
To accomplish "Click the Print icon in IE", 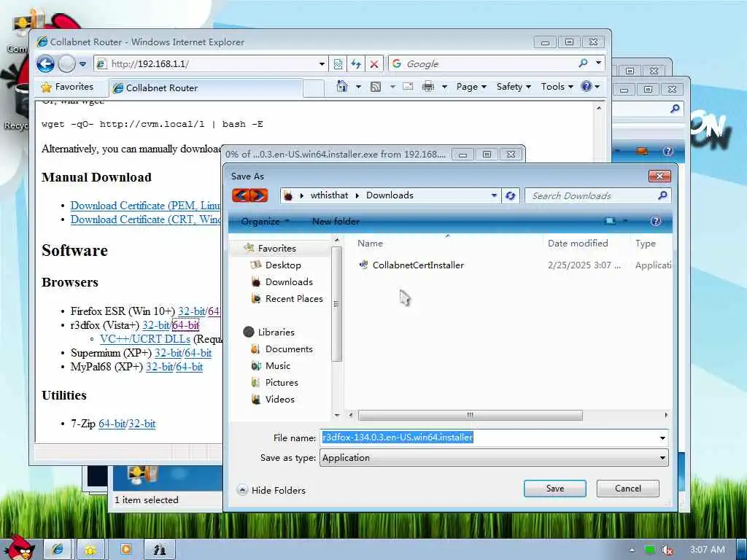I will click(428, 86).
